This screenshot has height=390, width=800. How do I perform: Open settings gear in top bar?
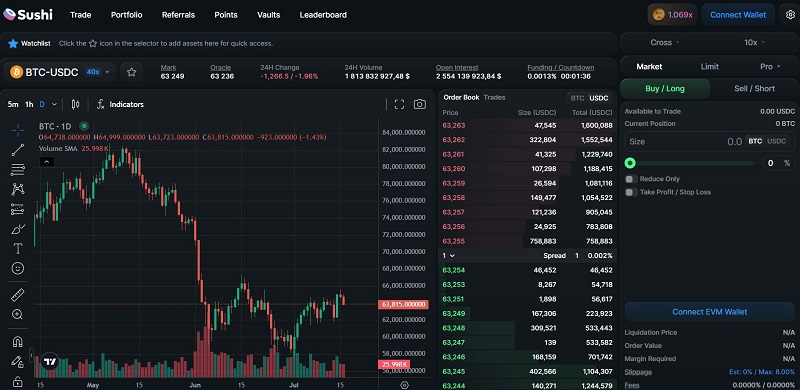(790, 15)
